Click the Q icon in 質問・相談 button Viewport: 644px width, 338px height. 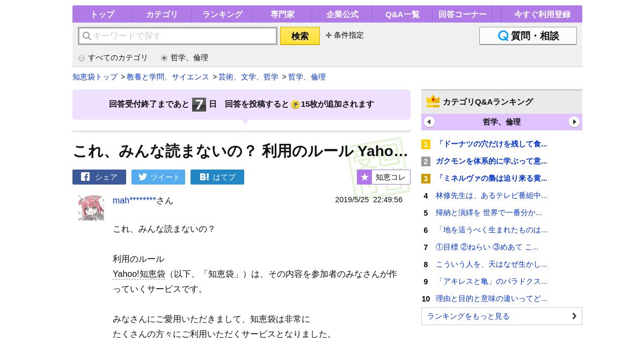pyautogui.click(x=503, y=36)
